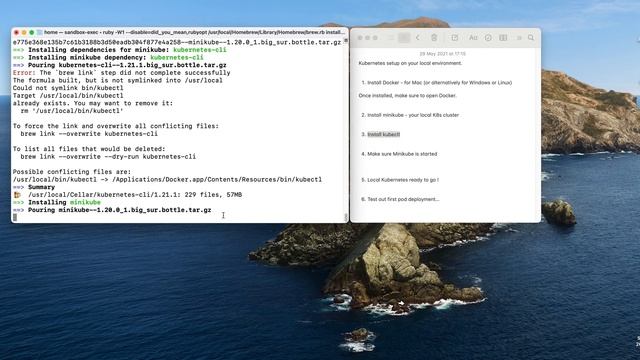640x360 pixels.
Task: Click the note date '29 May 2021' header
Action: tap(442, 54)
